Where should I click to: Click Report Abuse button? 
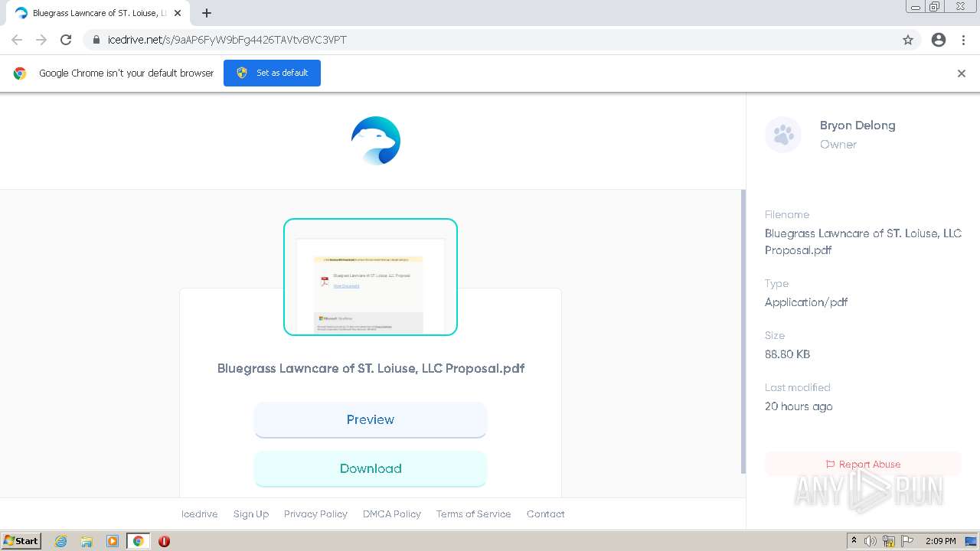[863, 465]
